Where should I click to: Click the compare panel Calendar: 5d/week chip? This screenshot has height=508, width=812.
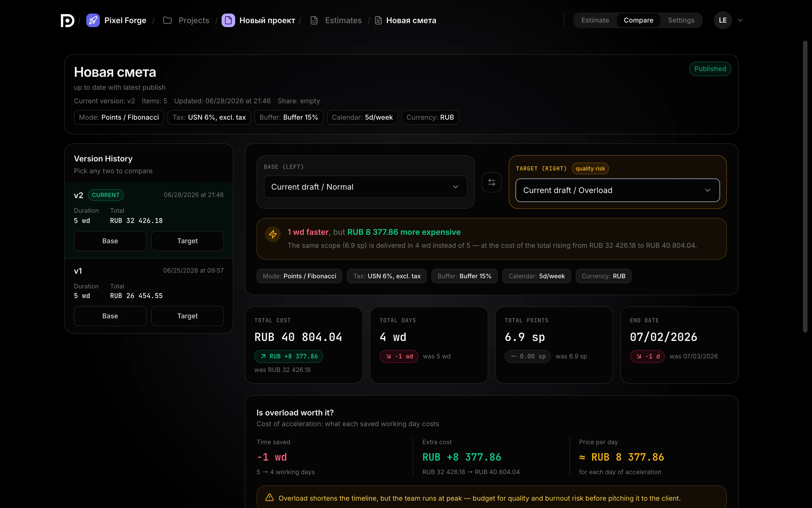537,276
